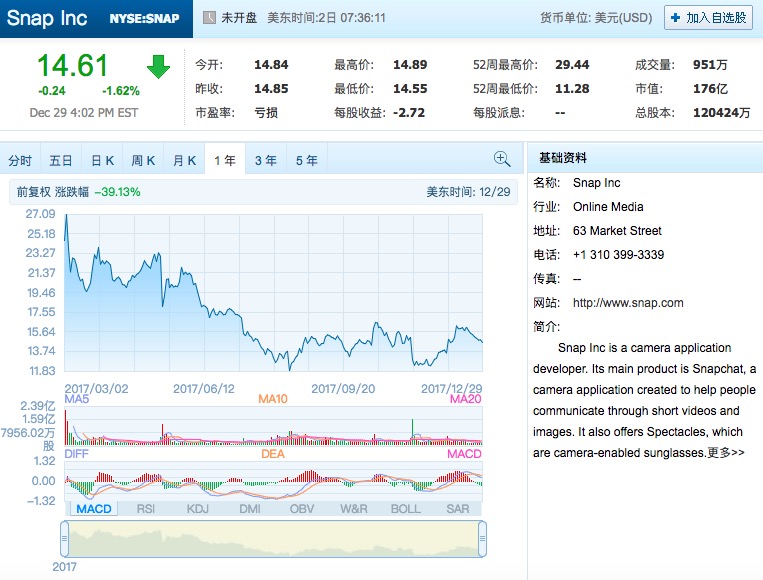Click the NYSE:SNAP ticker label
Screen dimensions: 763x580
click(144, 18)
